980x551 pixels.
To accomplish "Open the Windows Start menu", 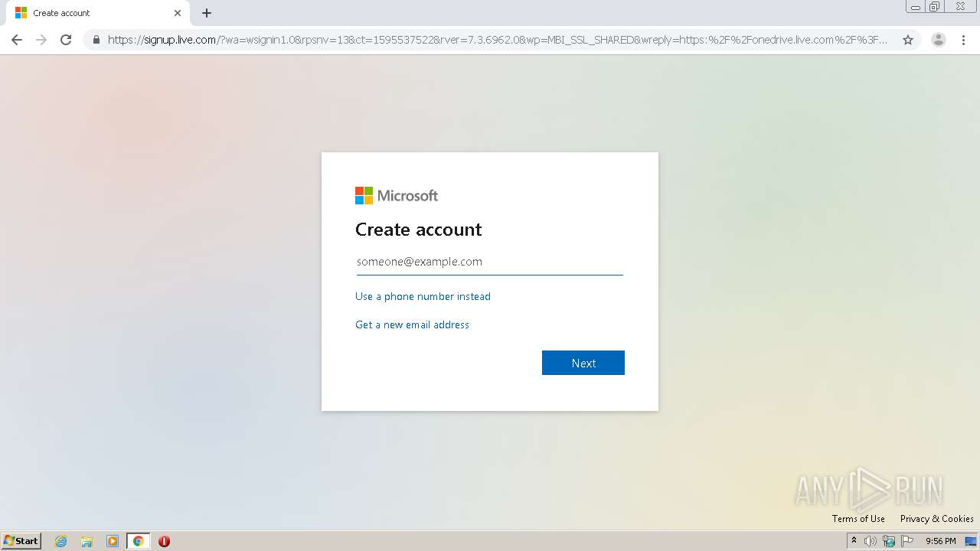I will click(x=21, y=541).
